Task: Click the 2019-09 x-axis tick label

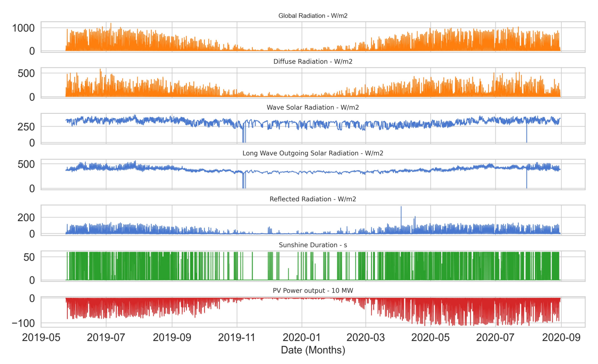Action: pyautogui.click(x=172, y=338)
